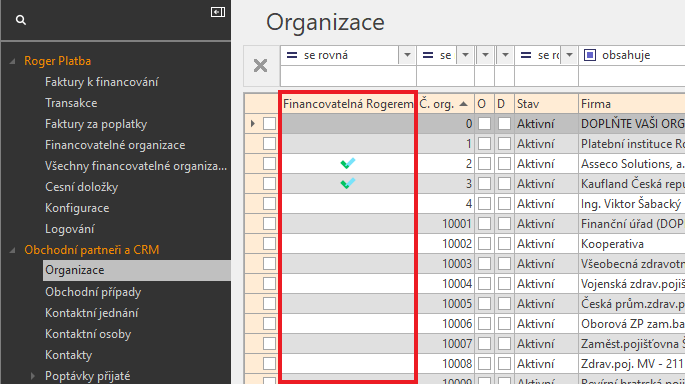
Task: Click the search magnifier icon in sidebar
Action: (x=21, y=20)
